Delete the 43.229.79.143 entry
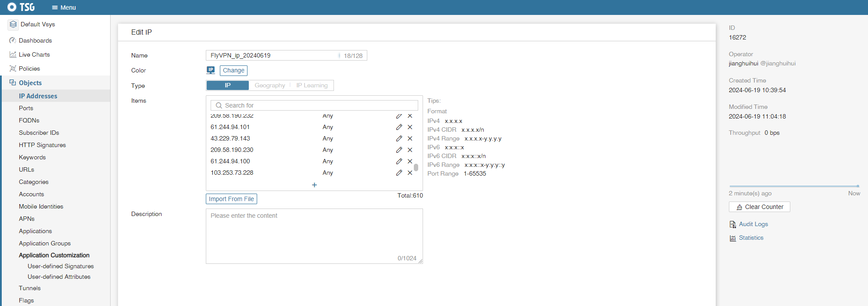The height and width of the screenshot is (306, 868). click(410, 139)
